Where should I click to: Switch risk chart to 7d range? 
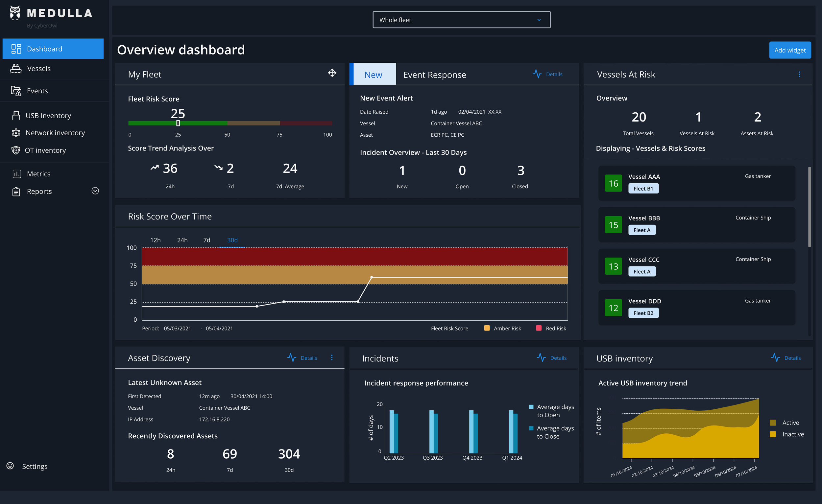click(206, 240)
